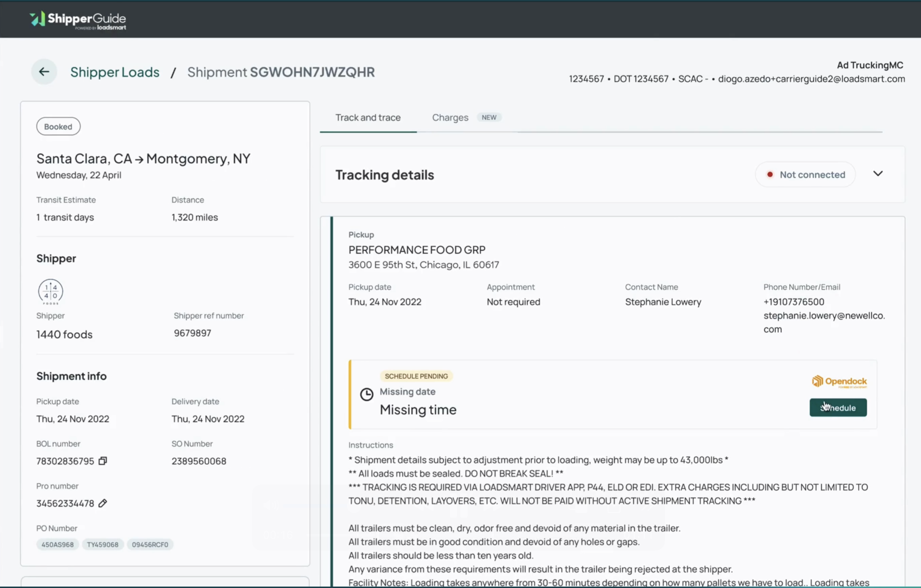Copy the BOL number
This screenshot has width=921, height=588.
pos(103,461)
